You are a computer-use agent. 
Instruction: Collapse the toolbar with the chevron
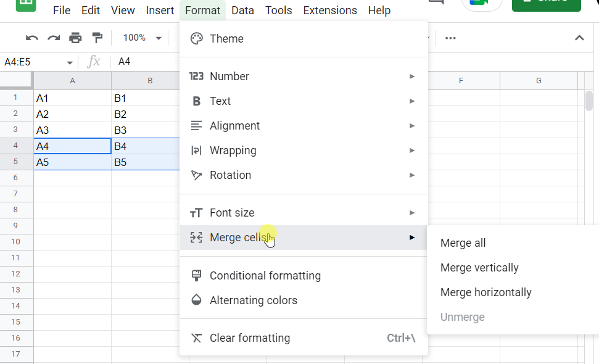coord(579,38)
